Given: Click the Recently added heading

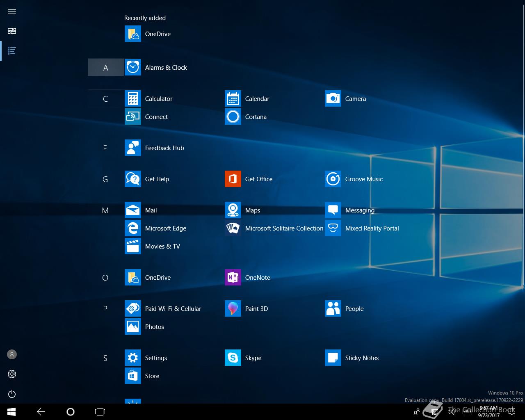Looking at the screenshot, I should (x=145, y=18).
